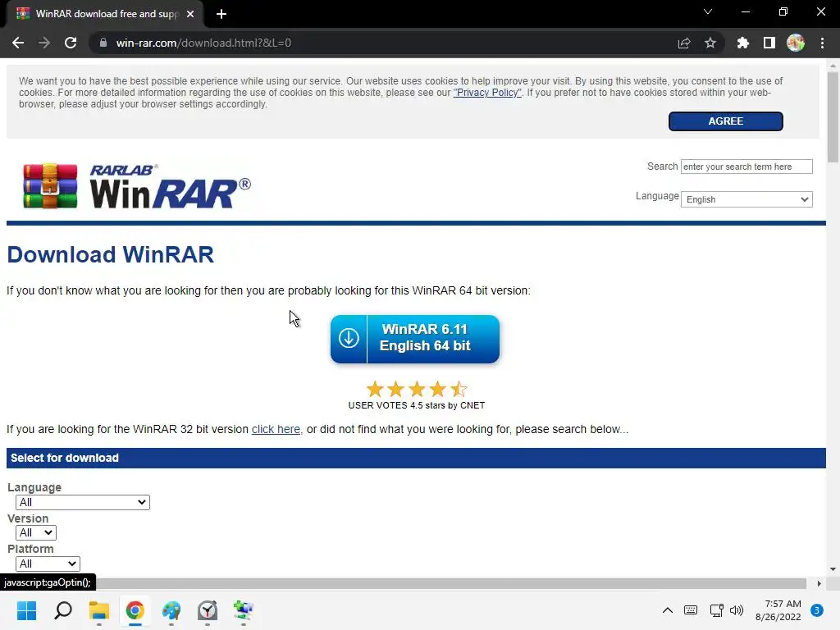Open the Chrome extensions puzzle icon
840x630 pixels.
pos(742,43)
